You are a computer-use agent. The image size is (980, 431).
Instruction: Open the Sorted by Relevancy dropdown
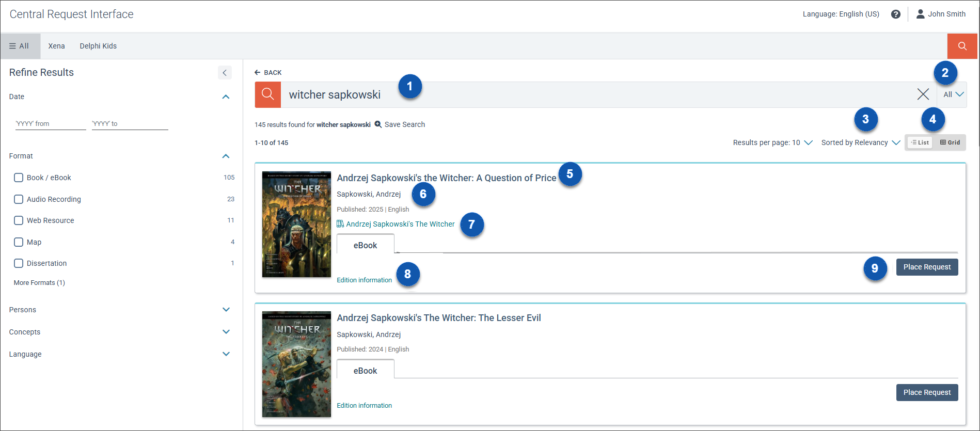pos(860,142)
